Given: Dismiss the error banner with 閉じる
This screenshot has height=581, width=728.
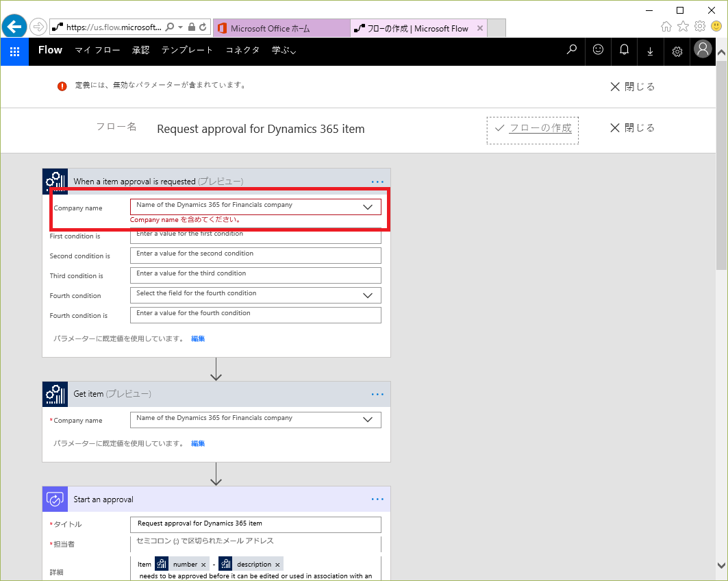Looking at the screenshot, I should pos(632,87).
